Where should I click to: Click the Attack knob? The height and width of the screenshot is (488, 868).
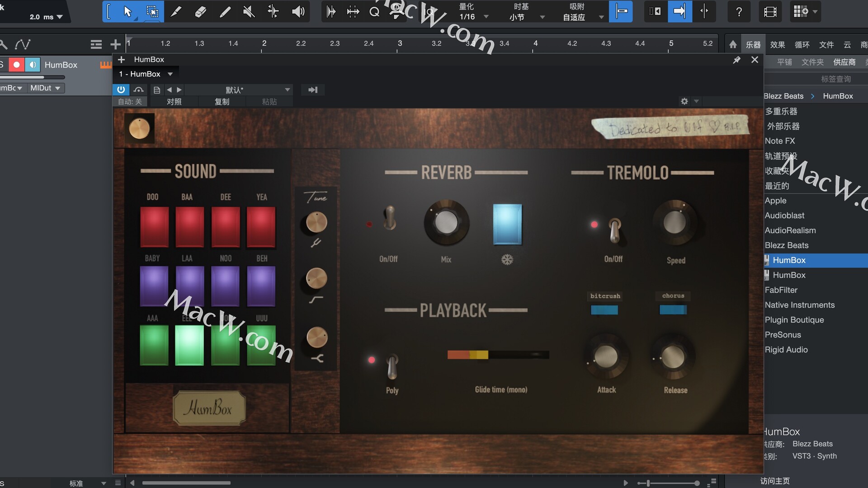[606, 357]
